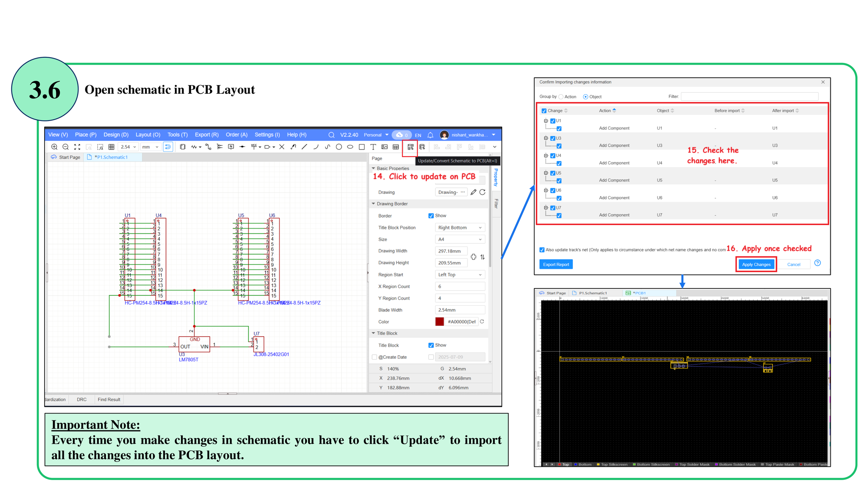Image resolution: width=868 pixels, height=488 pixels.
Task: Click the zoom out magnifier icon
Action: pyautogui.click(x=66, y=147)
